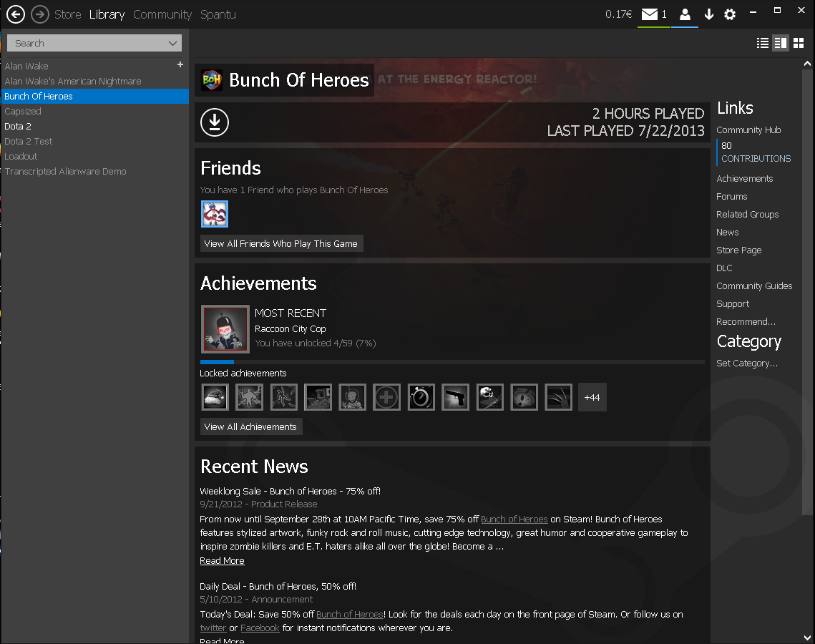Open the Store Page link
The height and width of the screenshot is (644, 815).
[738, 250]
